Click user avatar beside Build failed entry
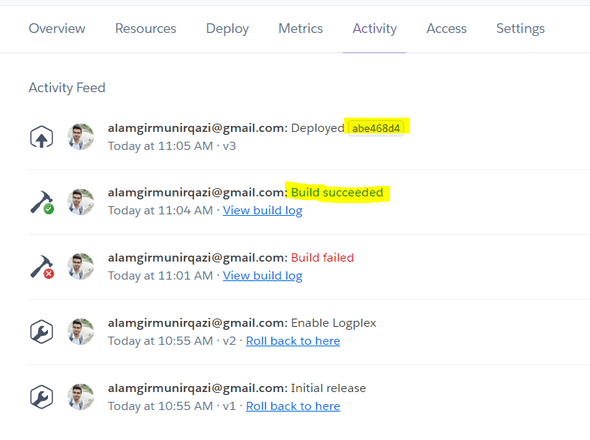590x440 pixels. click(81, 266)
